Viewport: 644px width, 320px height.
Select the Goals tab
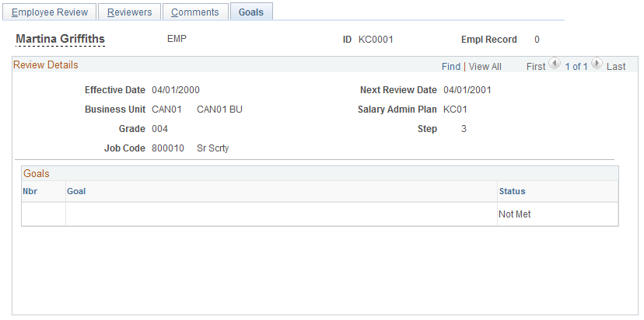[x=251, y=12]
